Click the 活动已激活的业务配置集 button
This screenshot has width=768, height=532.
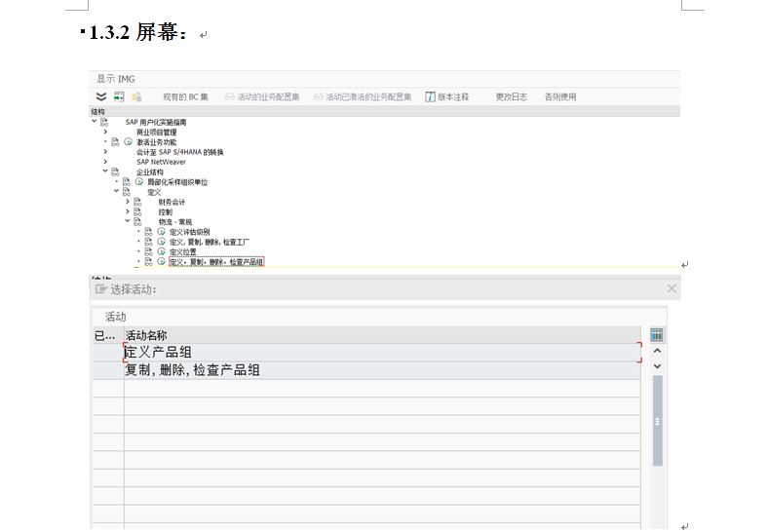(x=363, y=97)
